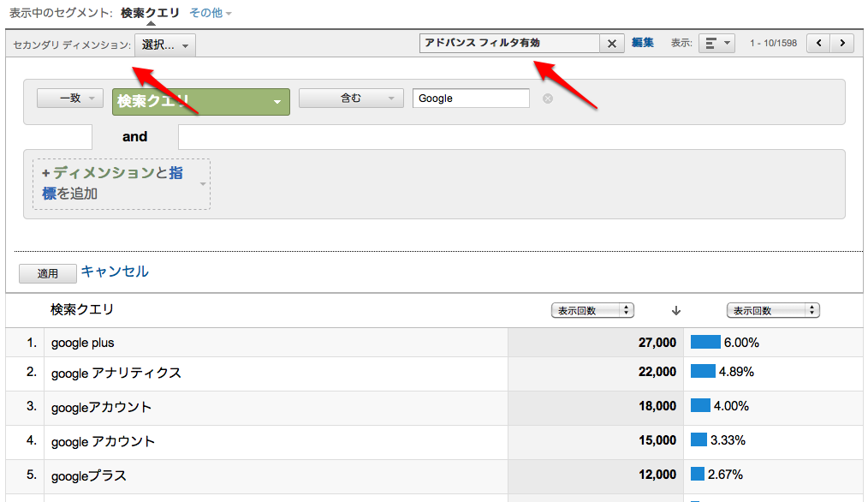Expand the その他 segment menu
The height and width of the screenshot is (502, 868).
click(x=211, y=13)
